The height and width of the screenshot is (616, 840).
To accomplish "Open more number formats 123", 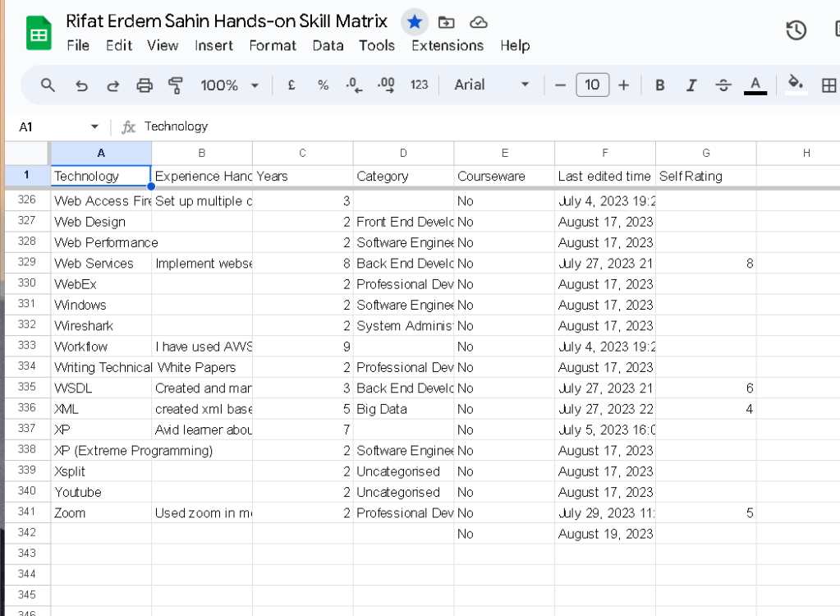I will [x=419, y=85].
